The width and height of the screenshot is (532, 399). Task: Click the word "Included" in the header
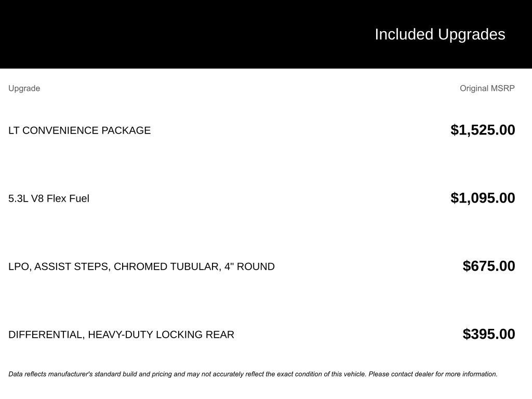(404, 34)
